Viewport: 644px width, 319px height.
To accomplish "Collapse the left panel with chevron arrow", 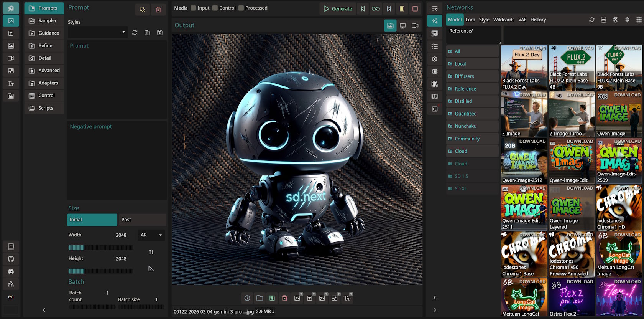I will pos(44,310).
